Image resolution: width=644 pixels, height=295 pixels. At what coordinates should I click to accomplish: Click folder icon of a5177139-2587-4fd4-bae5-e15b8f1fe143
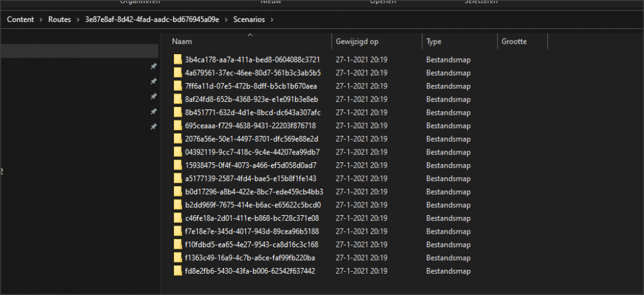(x=178, y=178)
